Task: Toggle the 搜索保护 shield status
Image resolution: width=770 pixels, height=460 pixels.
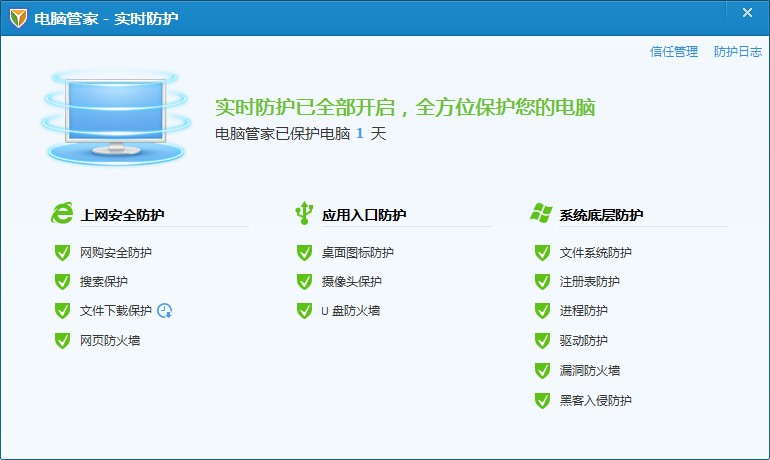Action: click(x=62, y=282)
